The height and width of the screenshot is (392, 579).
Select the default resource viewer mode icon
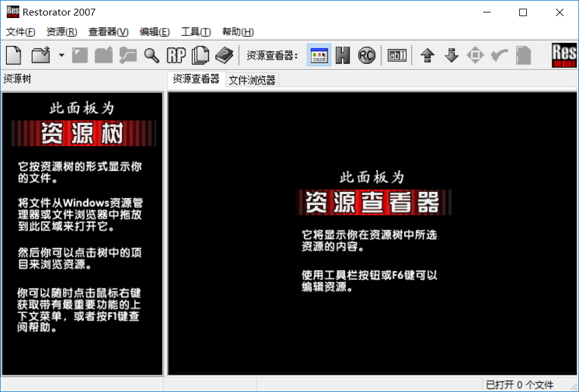pos(318,55)
